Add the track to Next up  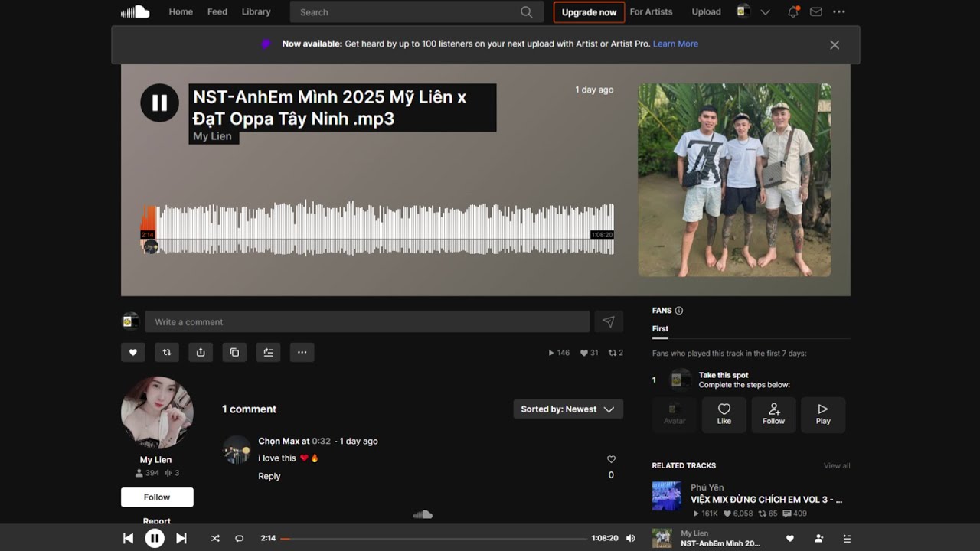pos(268,352)
